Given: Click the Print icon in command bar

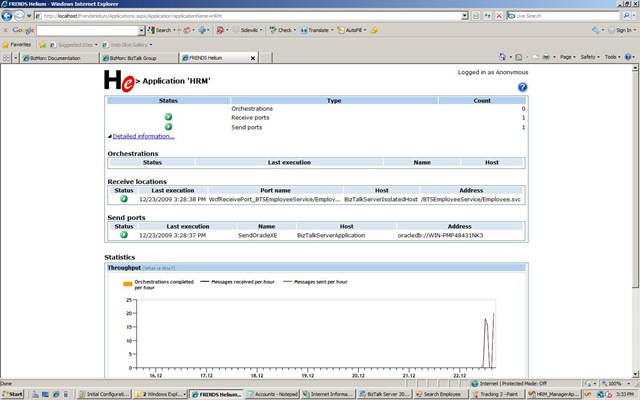Looking at the screenshot, I should pos(546,57).
